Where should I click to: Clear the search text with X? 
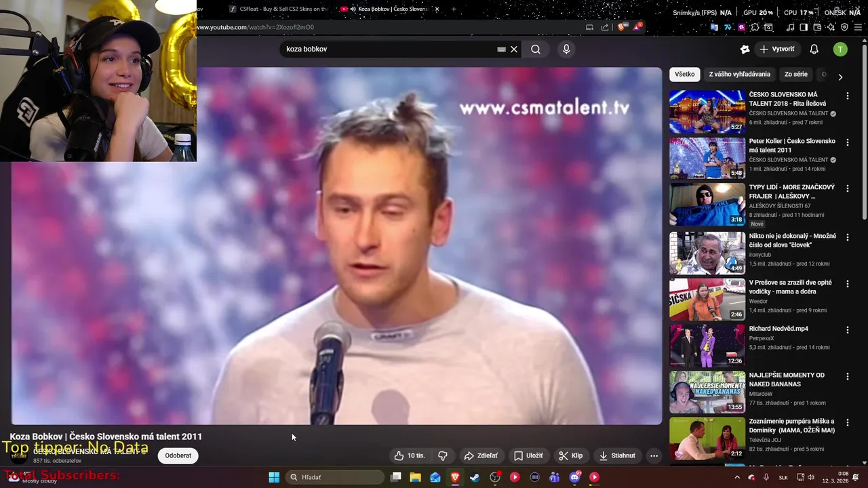tap(514, 49)
